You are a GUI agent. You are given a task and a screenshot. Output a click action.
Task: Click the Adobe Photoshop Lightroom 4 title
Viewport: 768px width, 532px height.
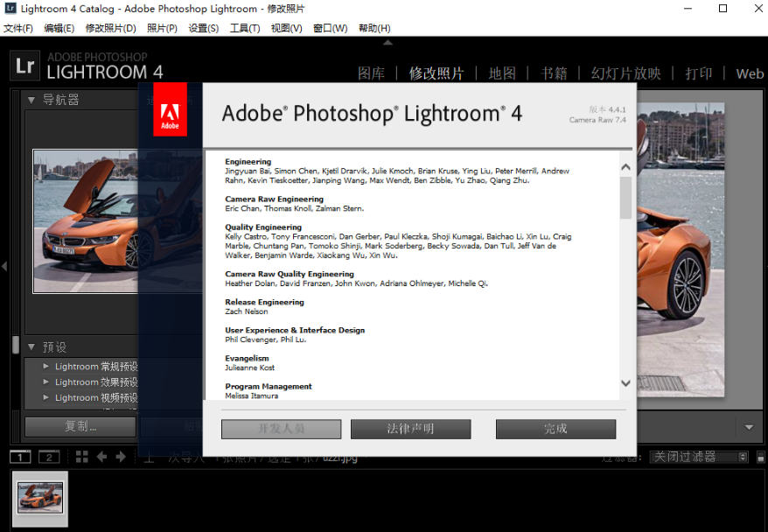point(373,114)
